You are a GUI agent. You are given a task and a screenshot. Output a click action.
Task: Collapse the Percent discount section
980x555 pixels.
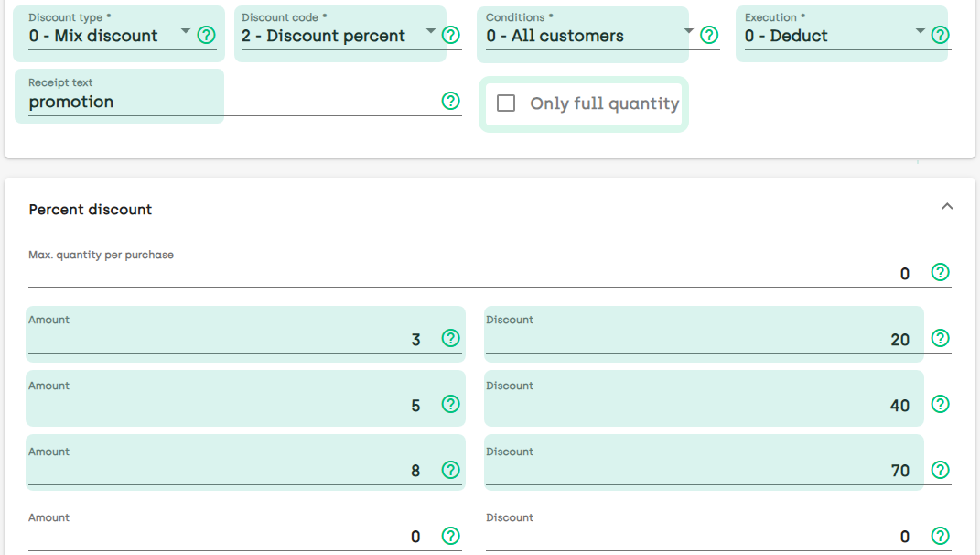(947, 207)
